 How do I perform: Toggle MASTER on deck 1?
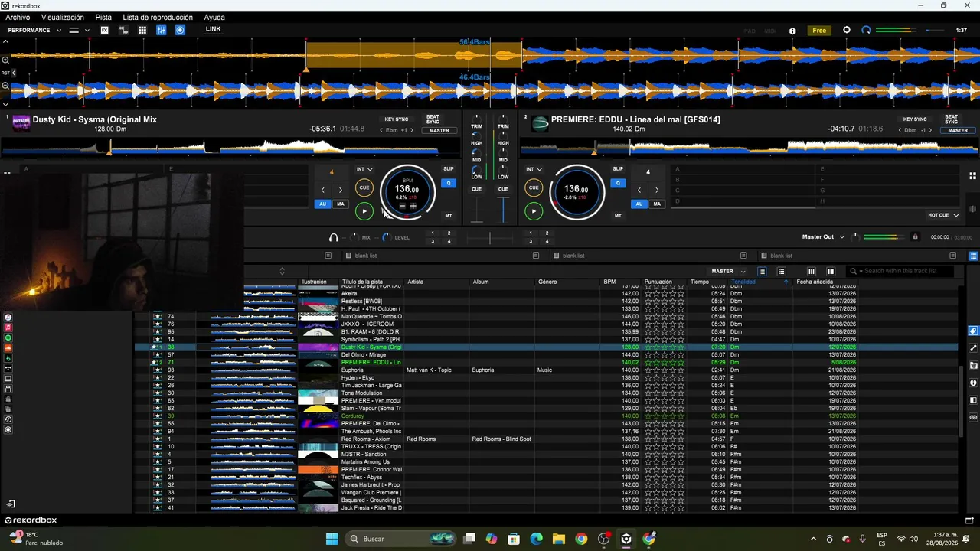tap(439, 130)
